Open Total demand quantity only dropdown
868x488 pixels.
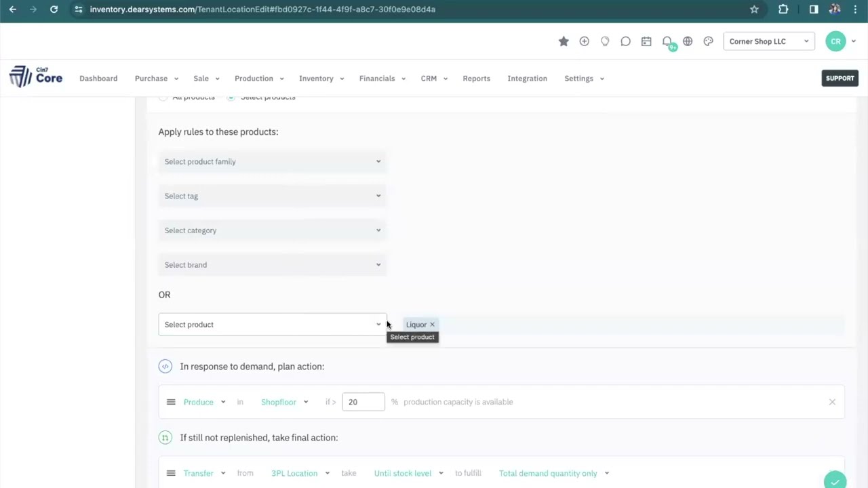pyautogui.click(x=554, y=473)
